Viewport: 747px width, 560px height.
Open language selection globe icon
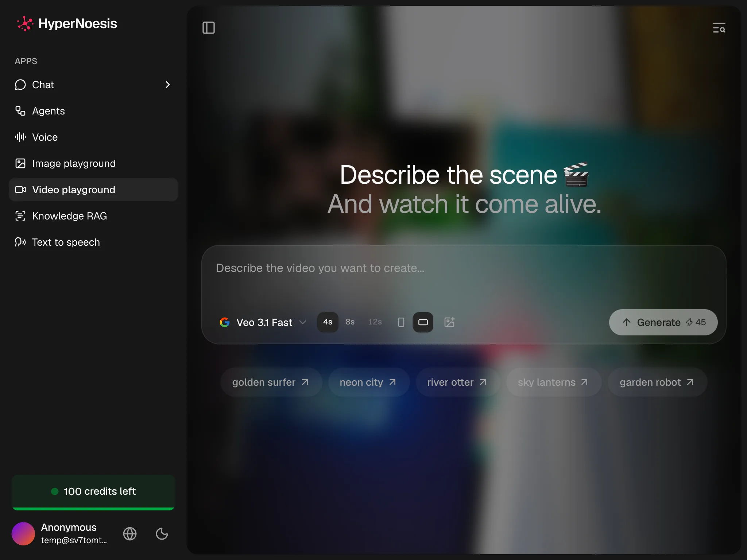[x=130, y=534]
